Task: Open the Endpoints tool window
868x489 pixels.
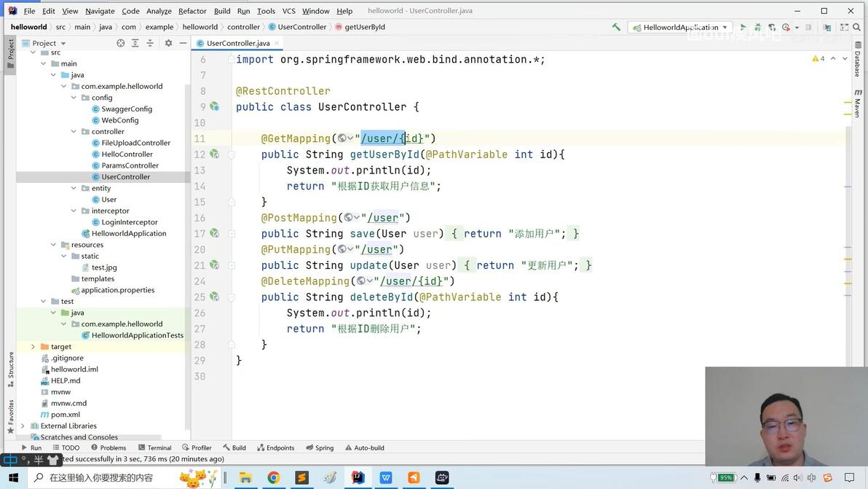Action: pos(276,447)
